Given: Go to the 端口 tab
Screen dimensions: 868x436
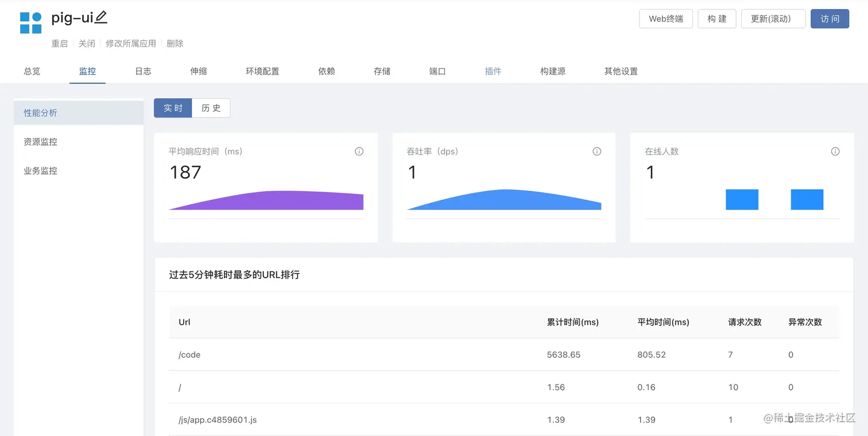Looking at the screenshot, I should (x=437, y=71).
